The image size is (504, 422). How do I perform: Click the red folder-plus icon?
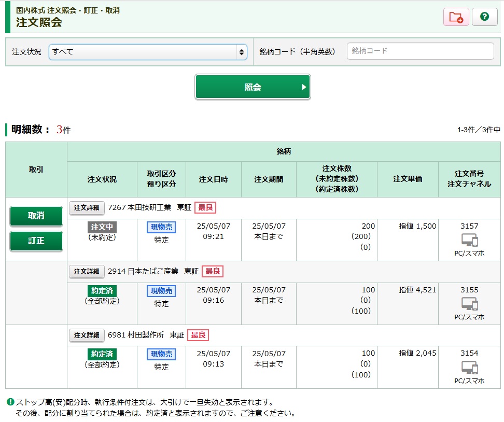tap(456, 17)
